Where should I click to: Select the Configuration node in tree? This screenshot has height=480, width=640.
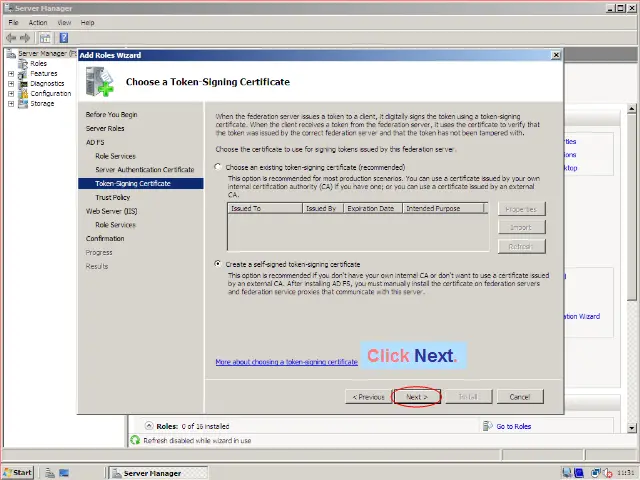(x=51, y=93)
